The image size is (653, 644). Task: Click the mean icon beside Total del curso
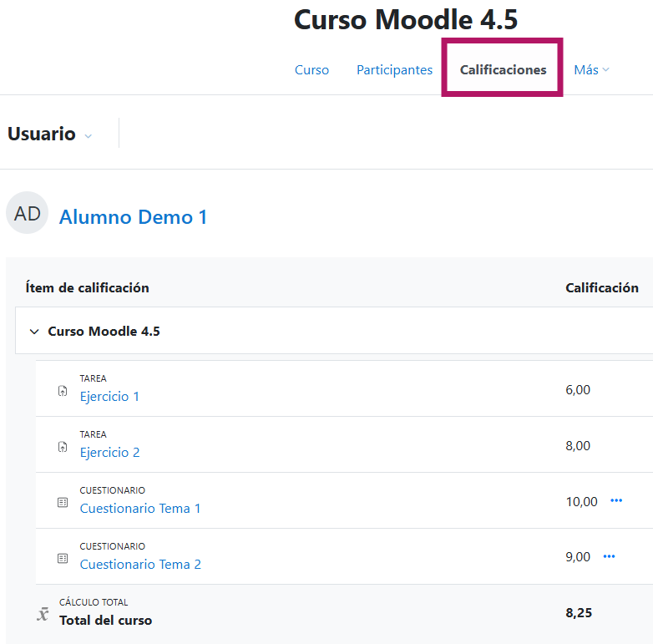[43, 614]
